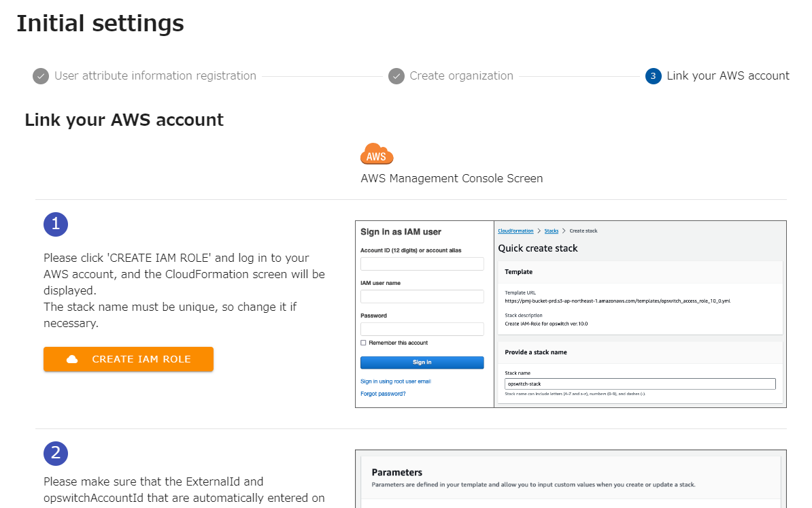Click 'Create IAM-Role for opswitch ver.10.0' text
Screen dimensions: 812x508
point(546,324)
